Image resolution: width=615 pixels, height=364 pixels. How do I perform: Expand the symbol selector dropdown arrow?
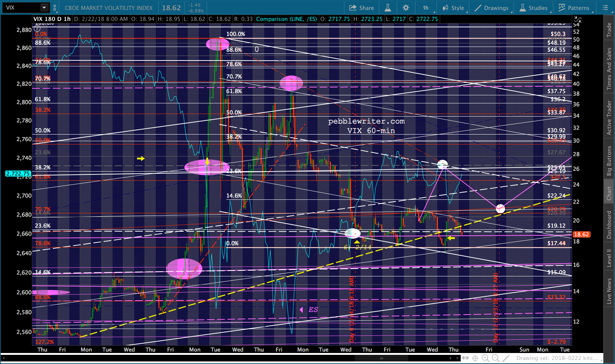(44, 8)
